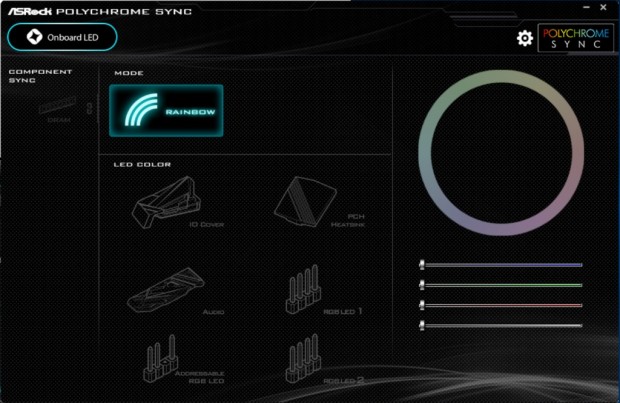Minimize the Polychrome Sync window
The image size is (620, 403).
tap(586, 7)
